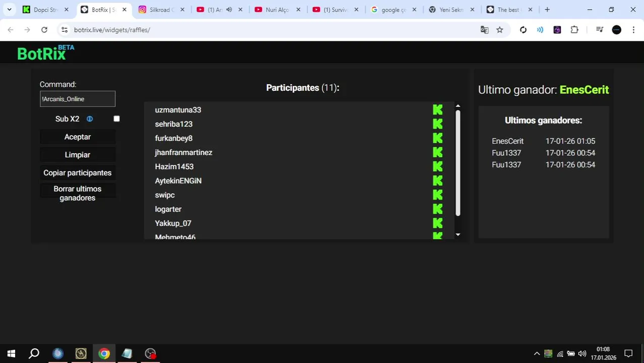This screenshot has height=363, width=644.
Task: Click the Borrar ultimos ganadores button
Action: click(78, 193)
